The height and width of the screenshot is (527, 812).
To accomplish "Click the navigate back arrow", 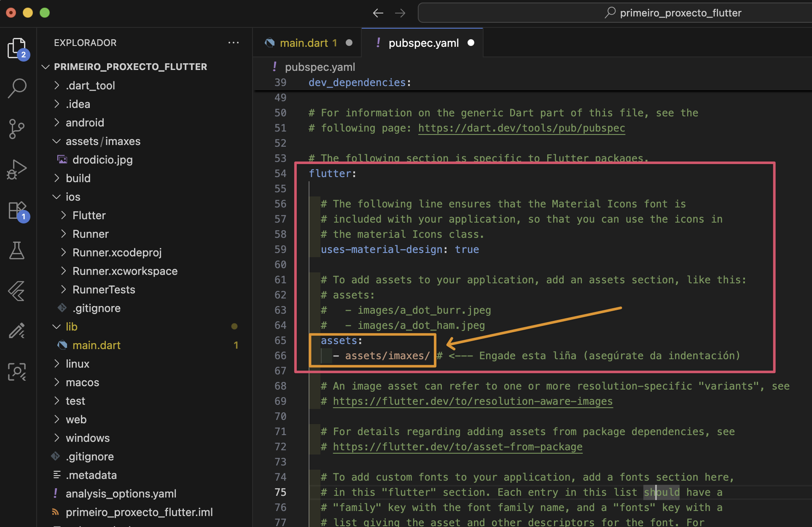I will (x=378, y=13).
